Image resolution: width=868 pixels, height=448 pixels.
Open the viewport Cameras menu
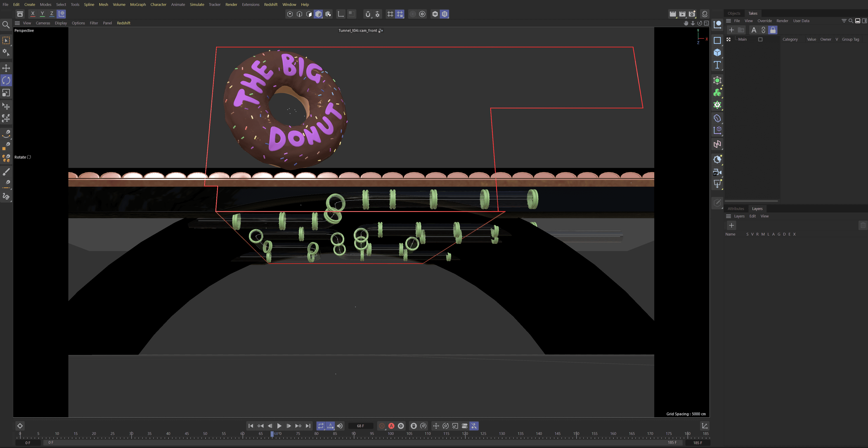point(43,23)
